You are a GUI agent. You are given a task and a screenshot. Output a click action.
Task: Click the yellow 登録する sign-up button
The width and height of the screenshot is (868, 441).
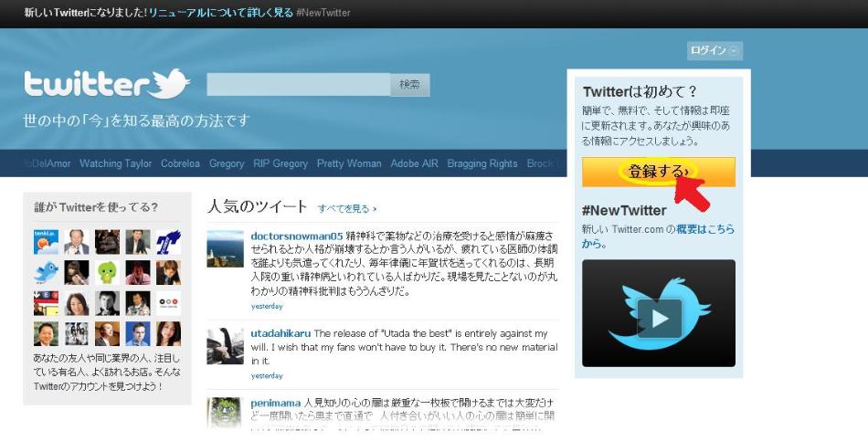pos(658,172)
